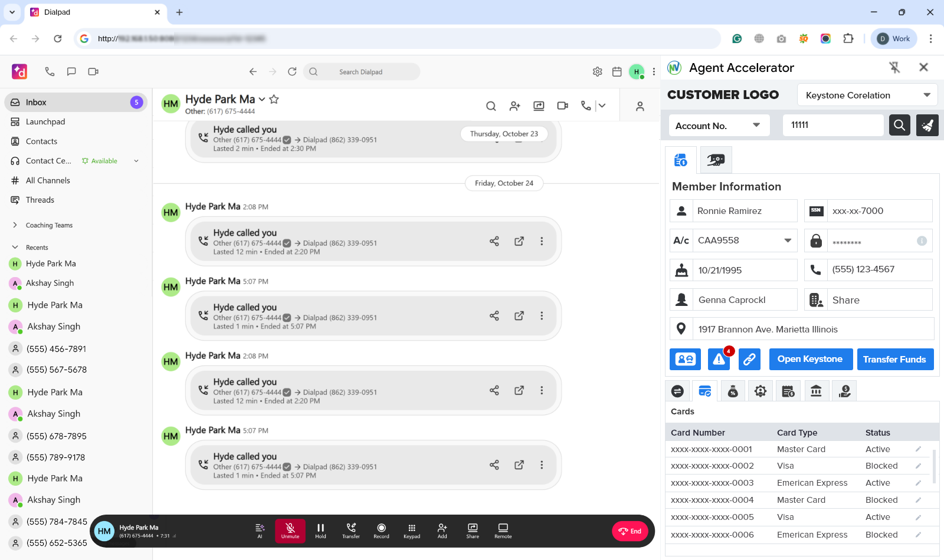Open the member ID card button
944x560 pixels.
(x=686, y=359)
